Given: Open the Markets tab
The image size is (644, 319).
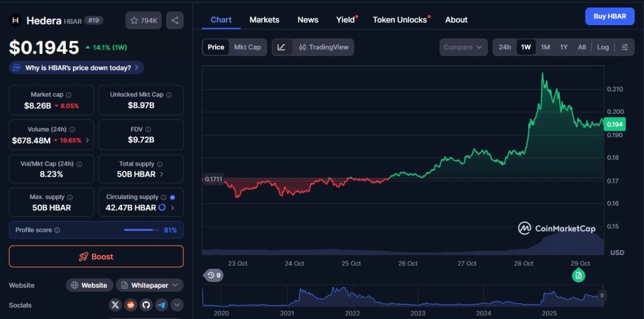Looking at the screenshot, I should pos(264,19).
